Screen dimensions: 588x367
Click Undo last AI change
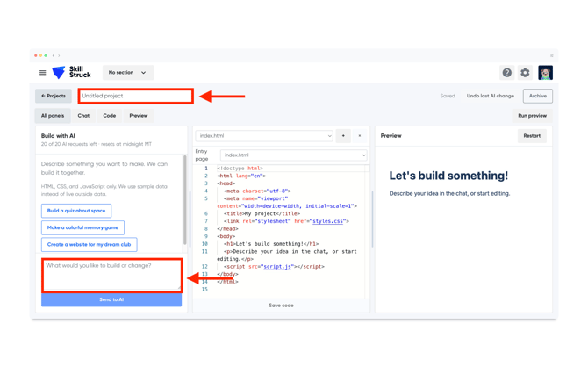490,96
